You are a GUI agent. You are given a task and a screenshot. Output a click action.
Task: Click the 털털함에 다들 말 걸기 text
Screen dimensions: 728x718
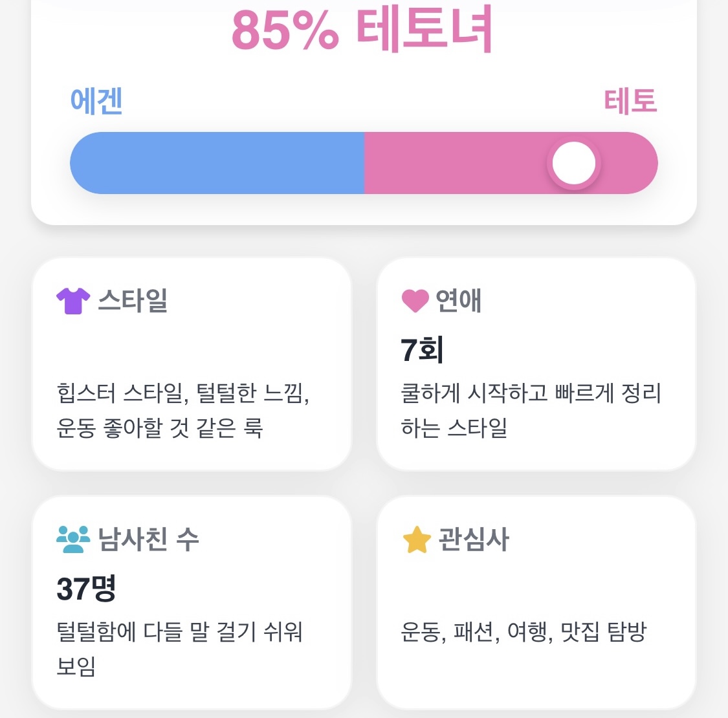click(179, 649)
